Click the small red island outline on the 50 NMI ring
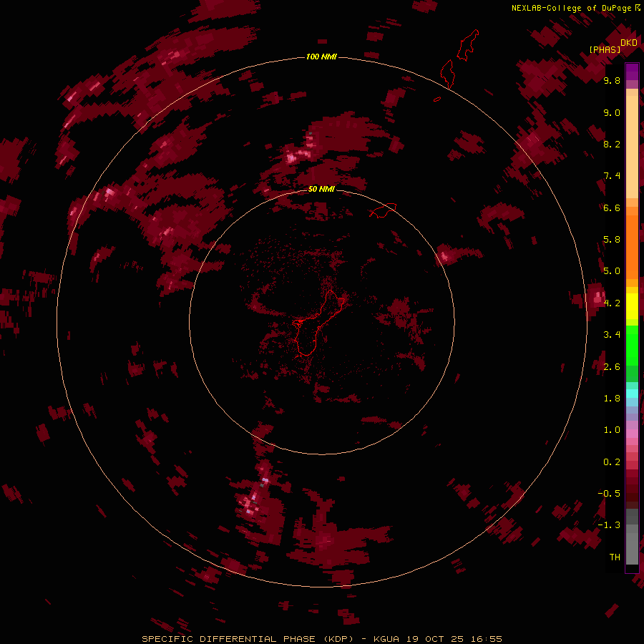 [x=383, y=210]
